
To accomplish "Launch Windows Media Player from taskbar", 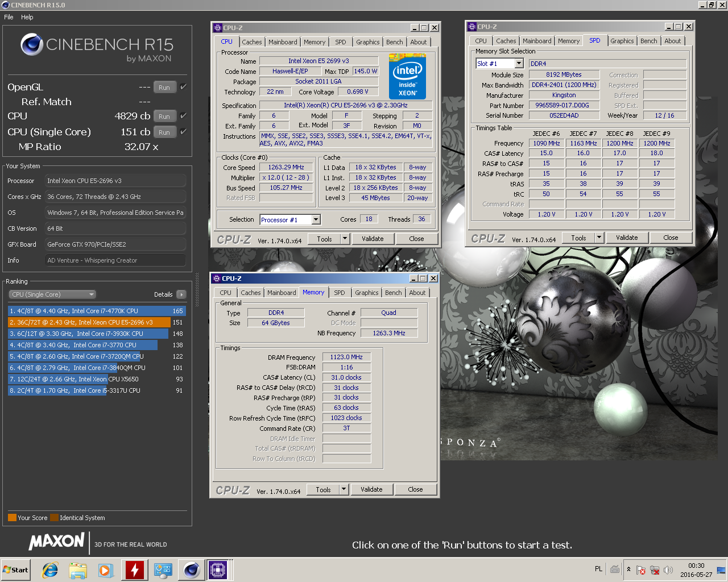I will (106, 570).
